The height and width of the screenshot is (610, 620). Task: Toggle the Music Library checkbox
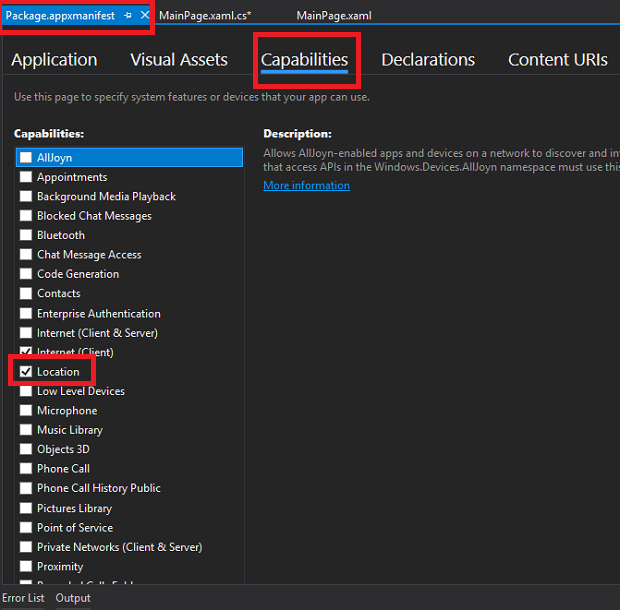pos(26,430)
